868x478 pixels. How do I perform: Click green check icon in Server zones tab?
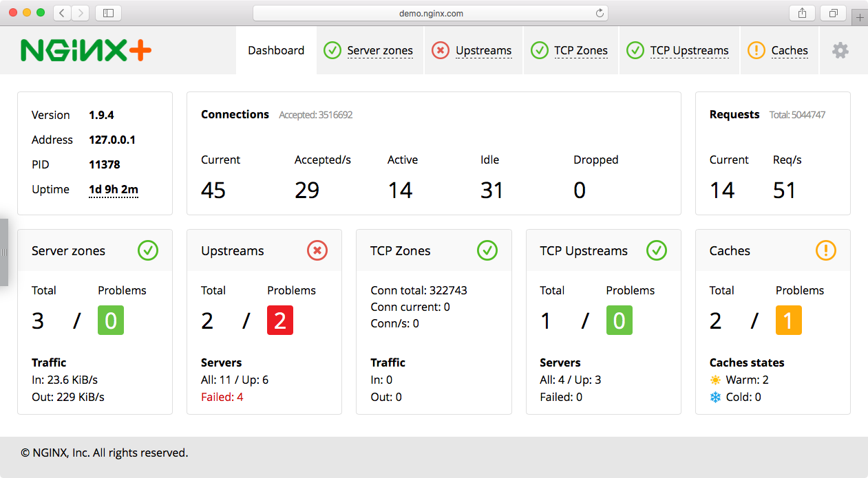[x=332, y=50]
